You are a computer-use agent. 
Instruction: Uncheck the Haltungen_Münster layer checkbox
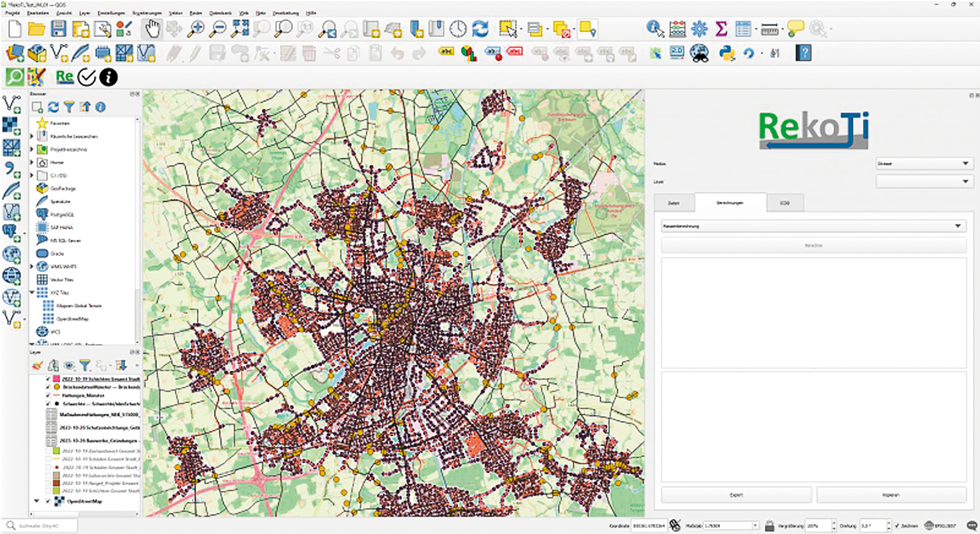48,395
